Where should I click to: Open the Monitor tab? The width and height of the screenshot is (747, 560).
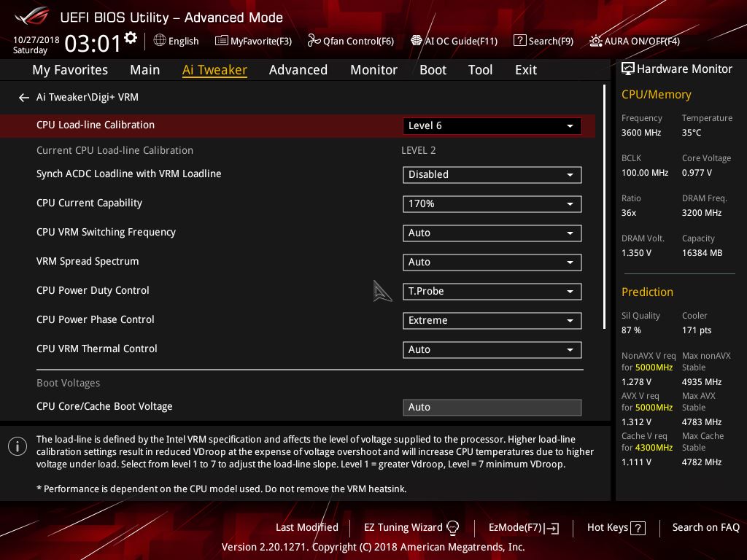373,70
